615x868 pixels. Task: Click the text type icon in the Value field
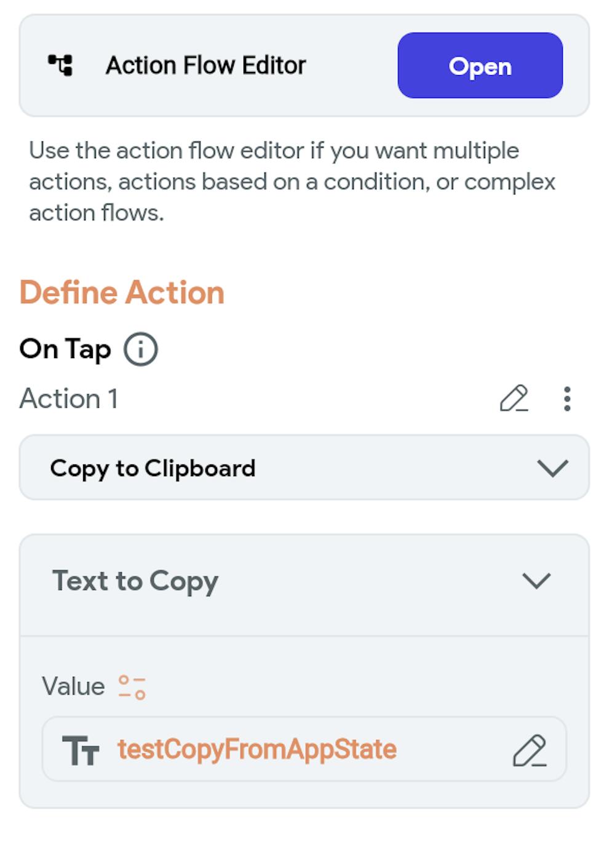pyautogui.click(x=81, y=750)
